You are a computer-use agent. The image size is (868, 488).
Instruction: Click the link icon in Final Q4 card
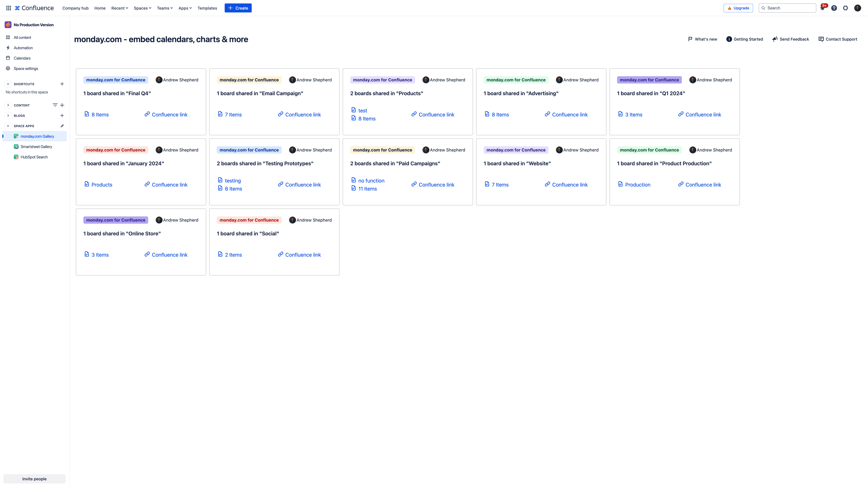coord(147,114)
